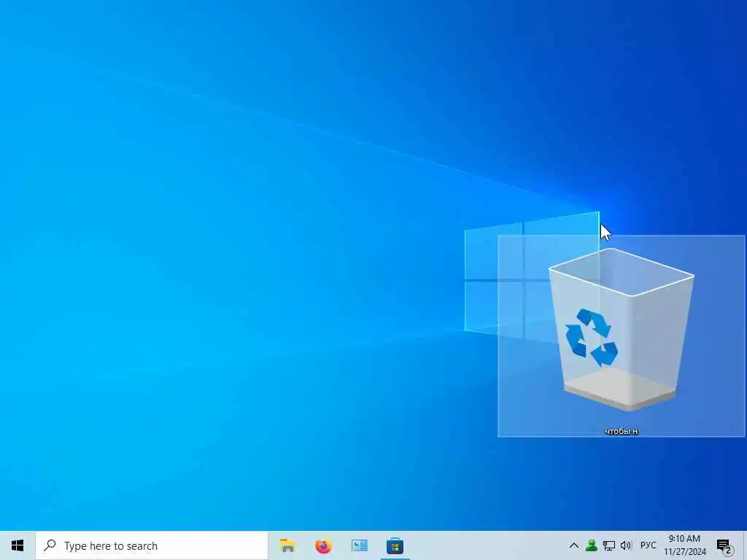The image size is (747, 560).
Task: Open the network status tray icon
Action: pos(608,545)
